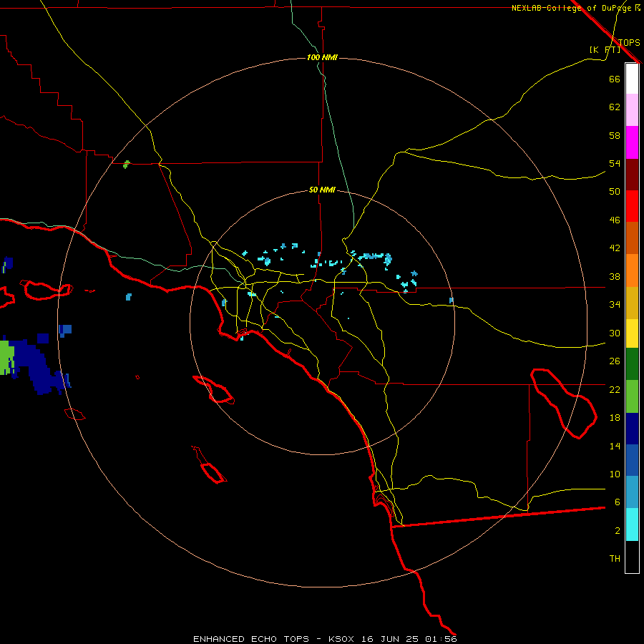The image size is (644, 644).
Task: Click the "26" legend value
Action: [x=615, y=361]
